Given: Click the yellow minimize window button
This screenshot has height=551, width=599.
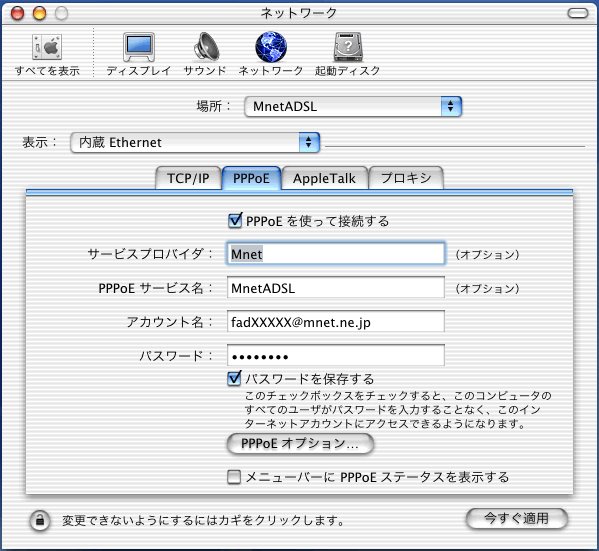Looking at the screenshot, I should [x=39, y=13].
